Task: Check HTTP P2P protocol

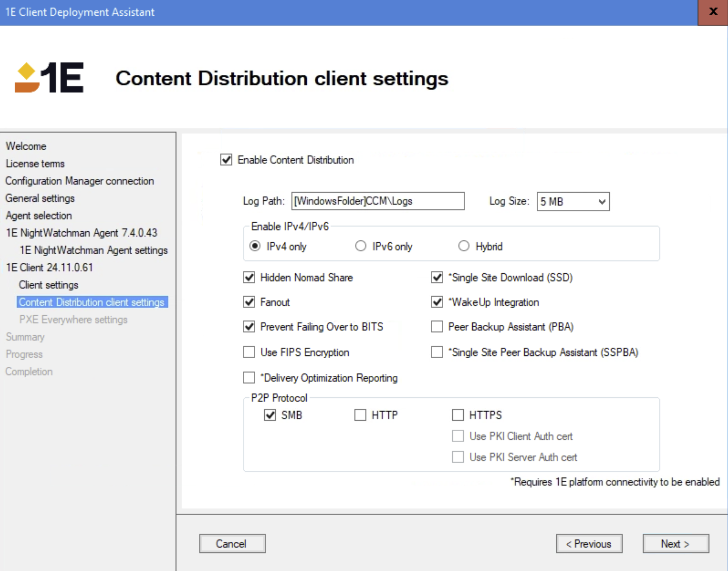Action: pos(360,415)
